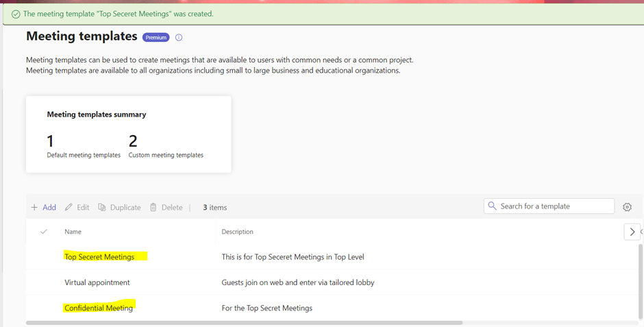The width and height of the screenshot is (644, 327).
Task: Toggle the select-all checkmark in header
Action: [x=44, y=232]
